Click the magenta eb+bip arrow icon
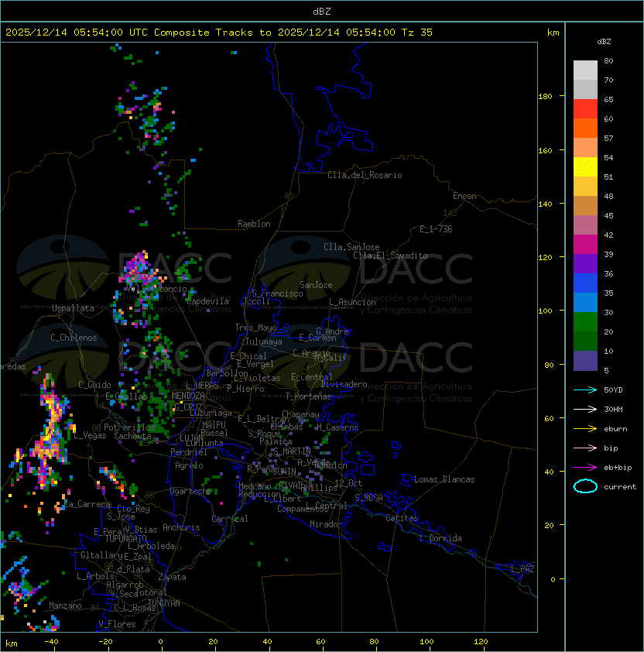644x652 pixels. [585, 468]
